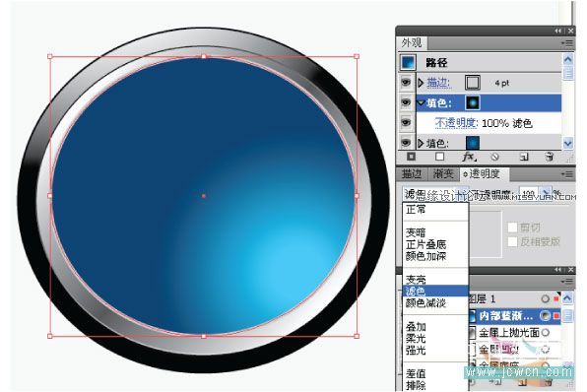Open the fx Add Effect menu
587x392 pixels.
pyautogui.click(x=469, y=157)
